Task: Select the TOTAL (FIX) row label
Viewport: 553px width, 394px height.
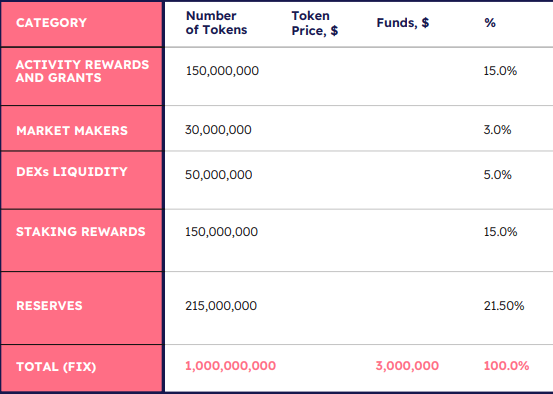Action: 81,368
